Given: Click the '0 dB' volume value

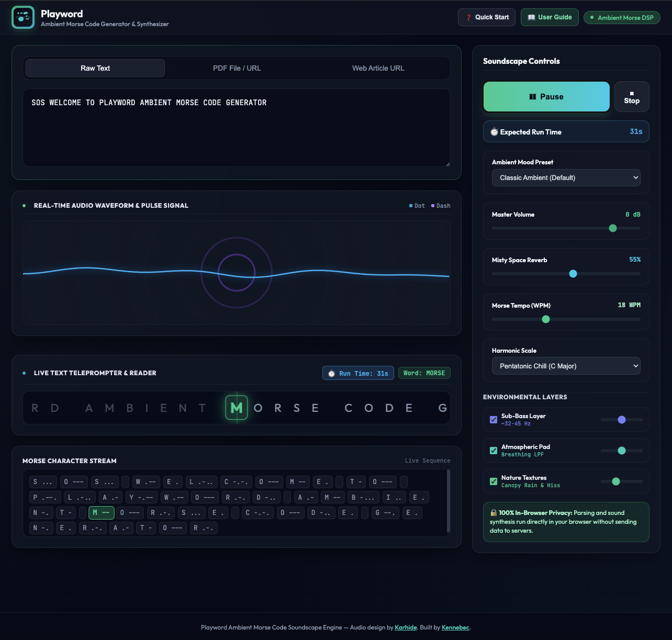Looking at the screenshot, I should click(x=633, y=215).
